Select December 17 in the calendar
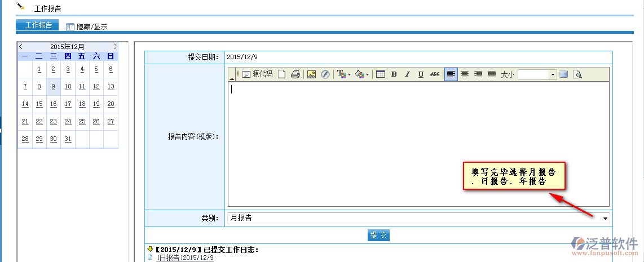The height and width of the screenshot is (262, 644). 68,104
